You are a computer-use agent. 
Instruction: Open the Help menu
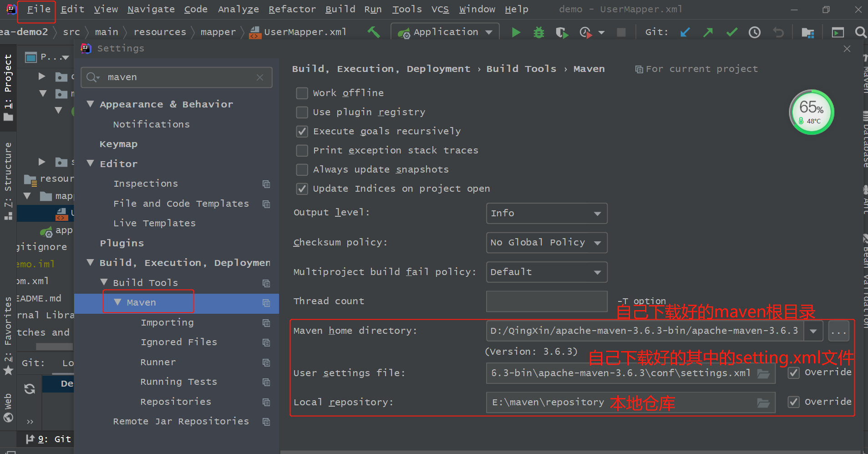[517, 10]
